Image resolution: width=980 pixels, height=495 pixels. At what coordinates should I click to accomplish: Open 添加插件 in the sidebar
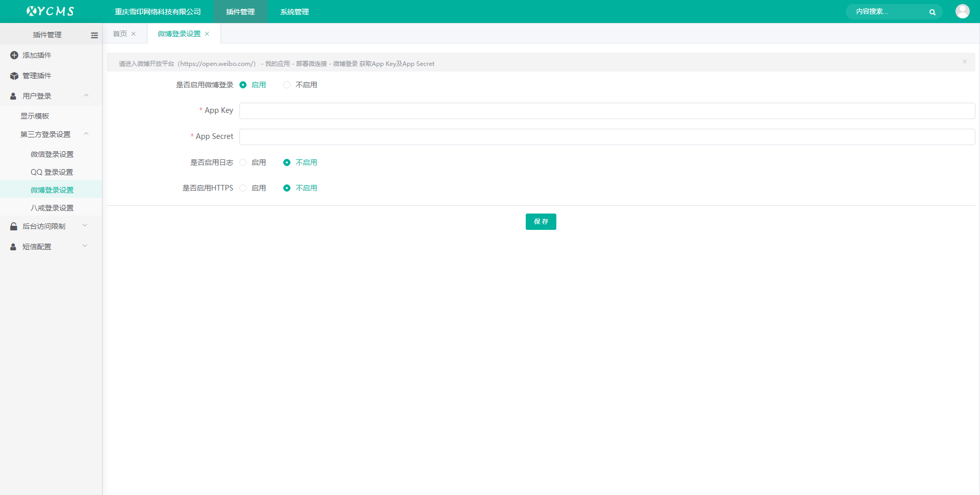click(x=51, y=55)
